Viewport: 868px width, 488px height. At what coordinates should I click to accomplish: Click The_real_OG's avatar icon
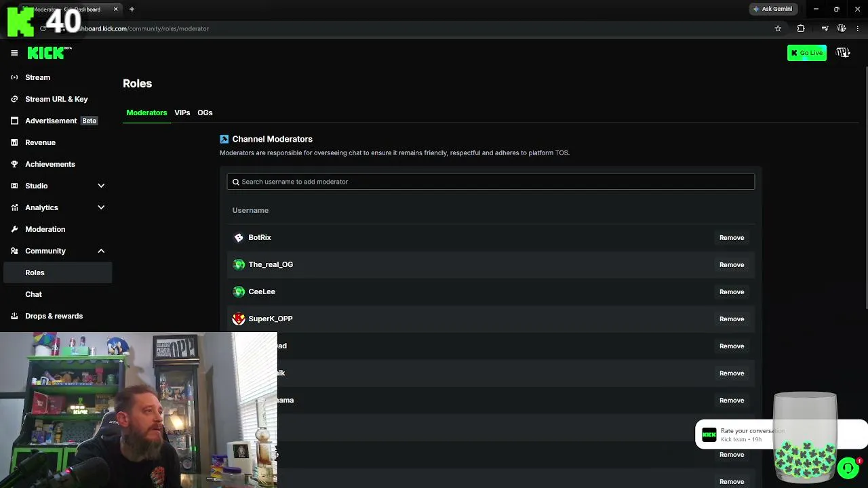239,264
